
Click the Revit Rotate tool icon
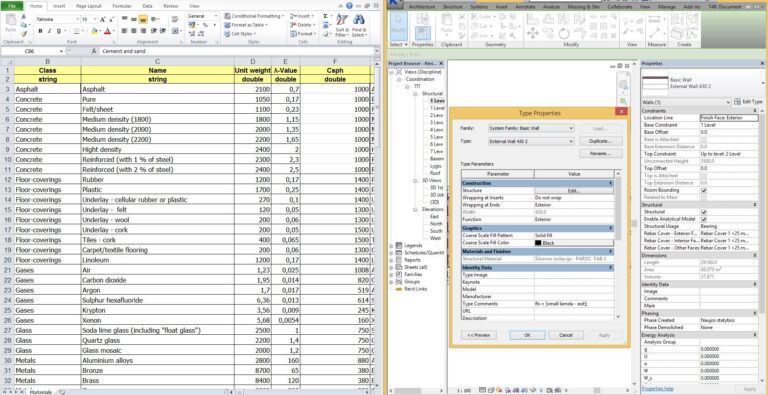click(x=564, y=33)
